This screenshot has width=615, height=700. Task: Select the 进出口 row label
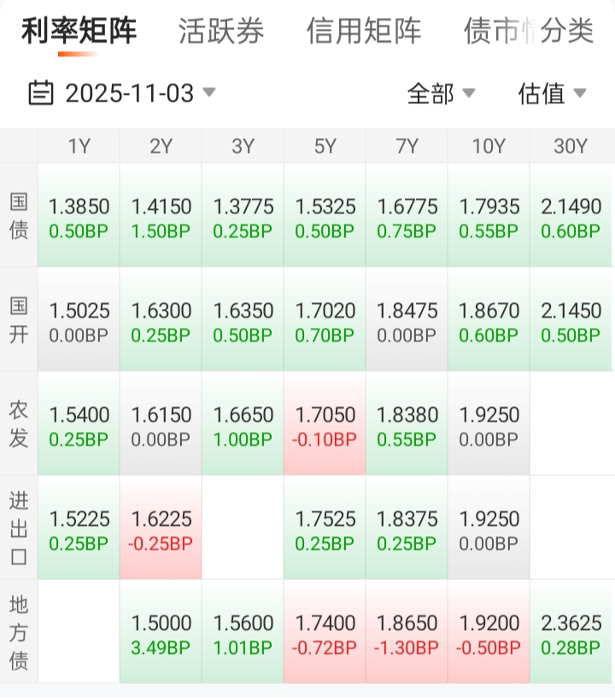[19, 528]
